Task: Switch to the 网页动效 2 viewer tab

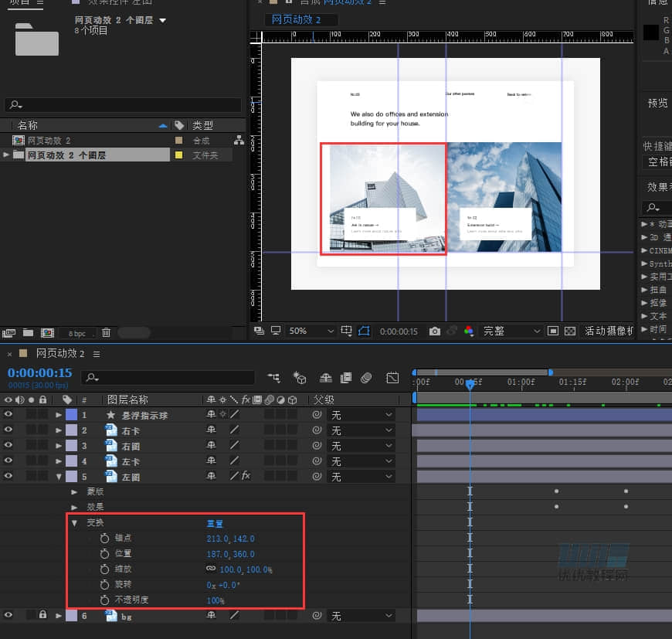Action: tap(296, 19)
